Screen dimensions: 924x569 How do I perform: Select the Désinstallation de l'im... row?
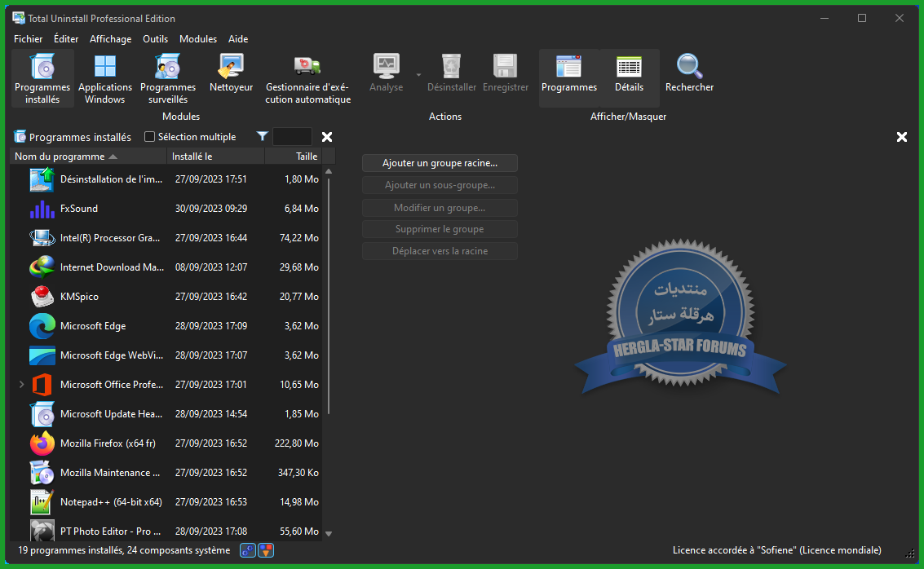(166, 179)
